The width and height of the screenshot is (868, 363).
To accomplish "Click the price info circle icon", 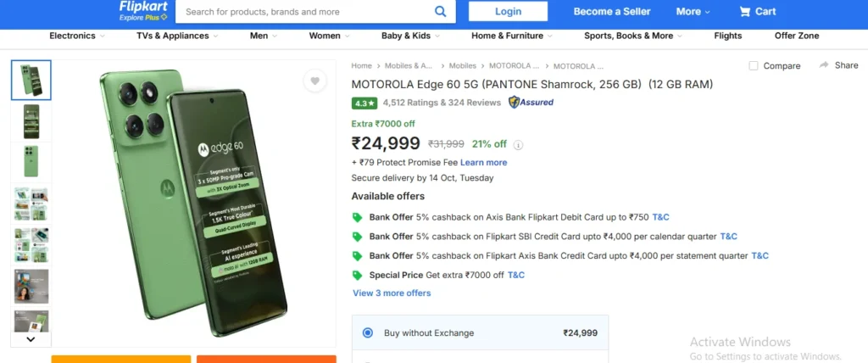I will (518, 145).
